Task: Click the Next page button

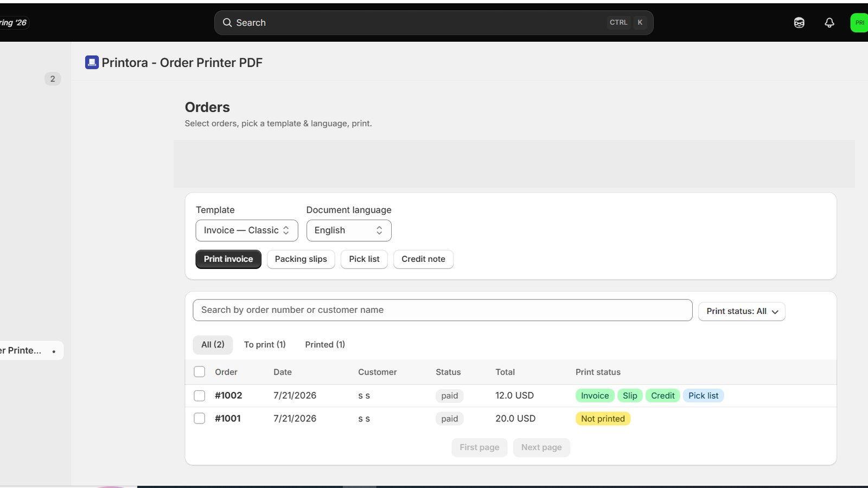Action: click(x=541, y=447)
